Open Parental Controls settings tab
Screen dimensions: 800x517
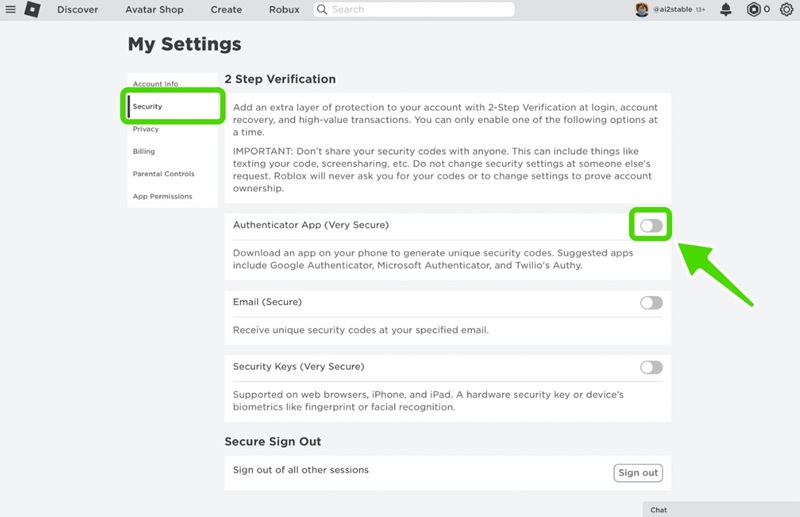pyautogui.click(x=163, y=174)
